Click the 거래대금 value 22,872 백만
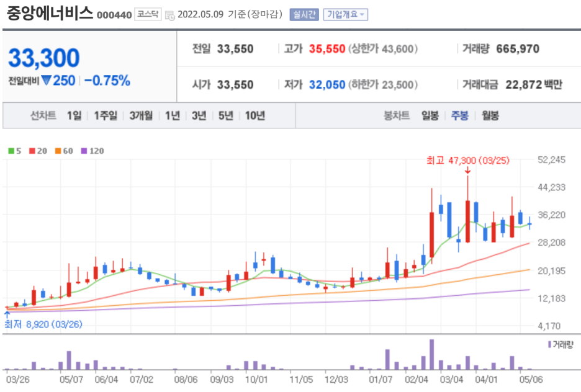The width and height of the screenshot is (581, 392). (x=534, y=85)
